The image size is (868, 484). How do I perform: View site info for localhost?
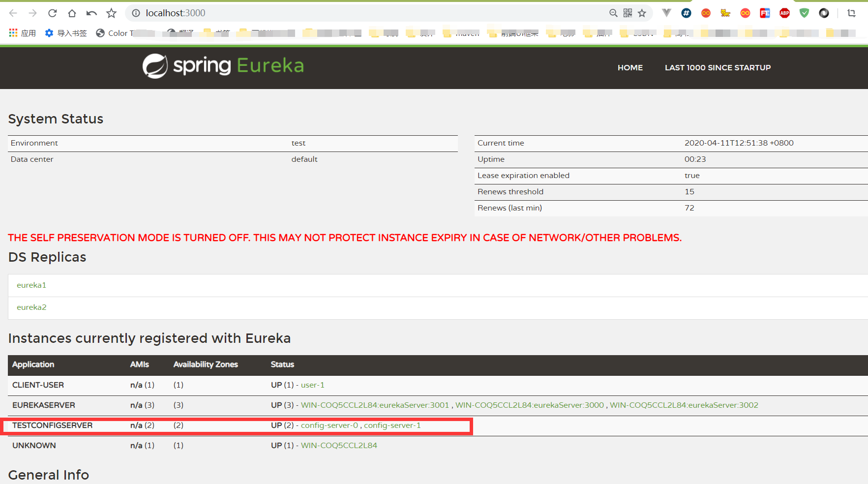(x=136, y=13)
